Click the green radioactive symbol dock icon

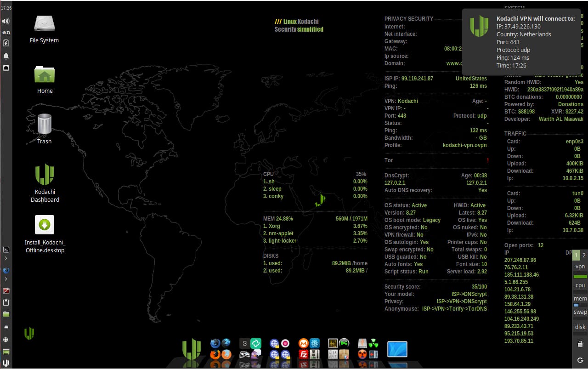point(373,343)
